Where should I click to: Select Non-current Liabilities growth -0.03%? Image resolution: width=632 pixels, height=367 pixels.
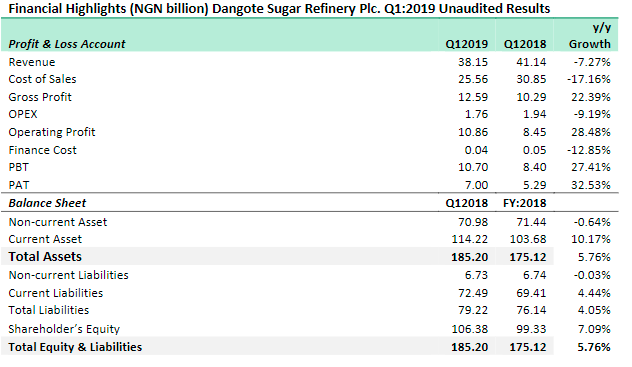pyautogui.click(x=592, y=275)
